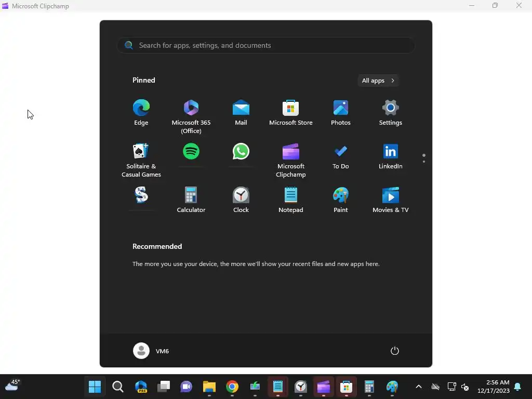The height and width of the screenshot is (399, 532).
Task: Open Edge PRE icon on taskbar
Action: (141, 387)
